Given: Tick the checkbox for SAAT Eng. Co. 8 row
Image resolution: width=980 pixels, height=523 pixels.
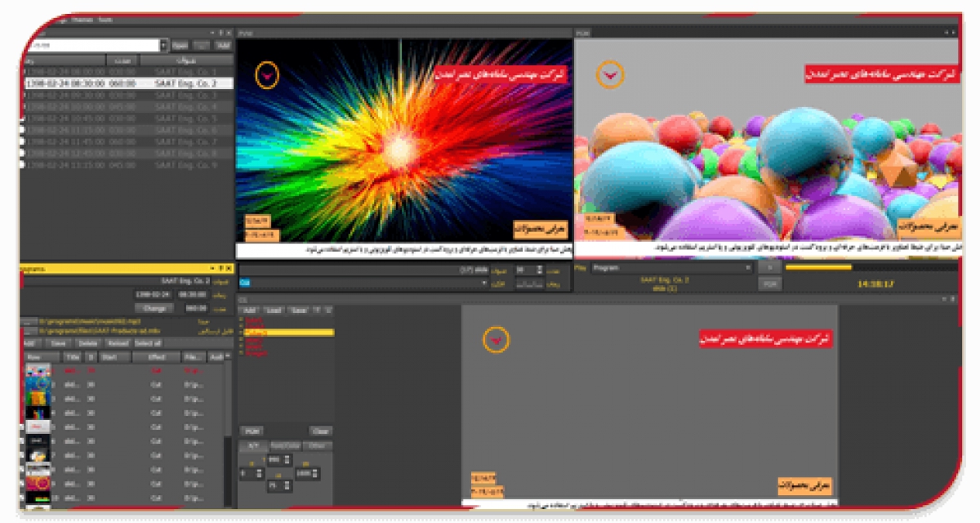Looking at the screenshot, I should pos(23,153).
